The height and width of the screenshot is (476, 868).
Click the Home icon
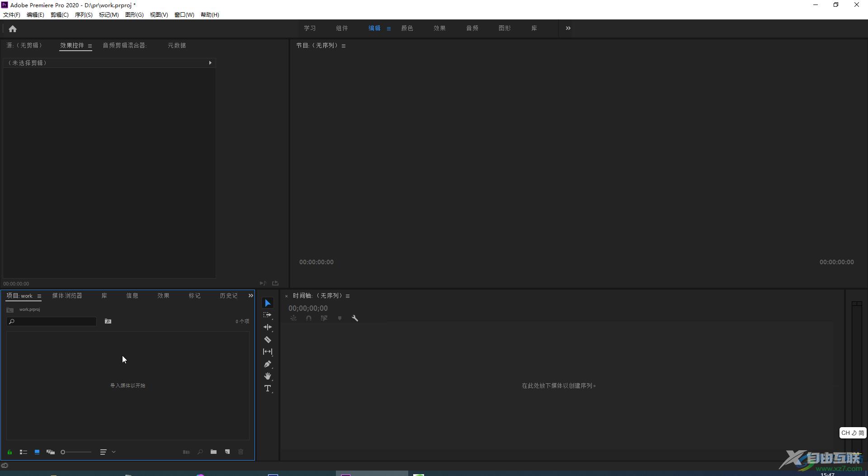coord(13,29)
